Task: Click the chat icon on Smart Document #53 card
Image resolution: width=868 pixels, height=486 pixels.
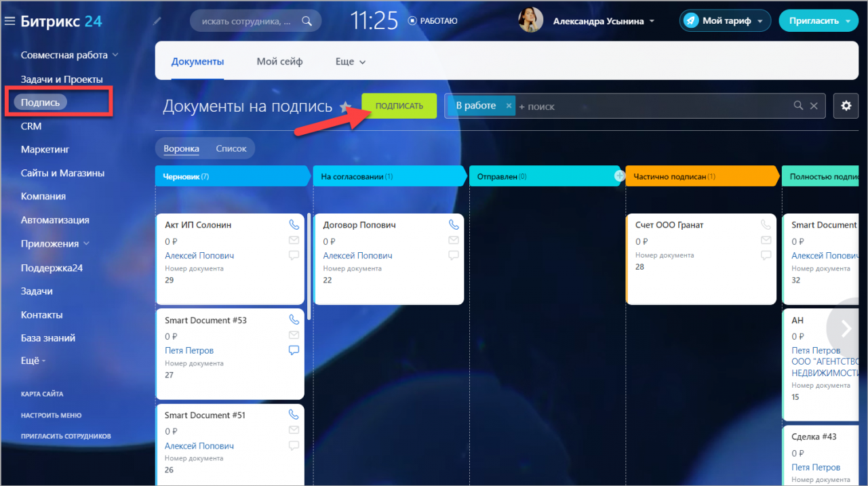Action: click(x=294, y=350)
